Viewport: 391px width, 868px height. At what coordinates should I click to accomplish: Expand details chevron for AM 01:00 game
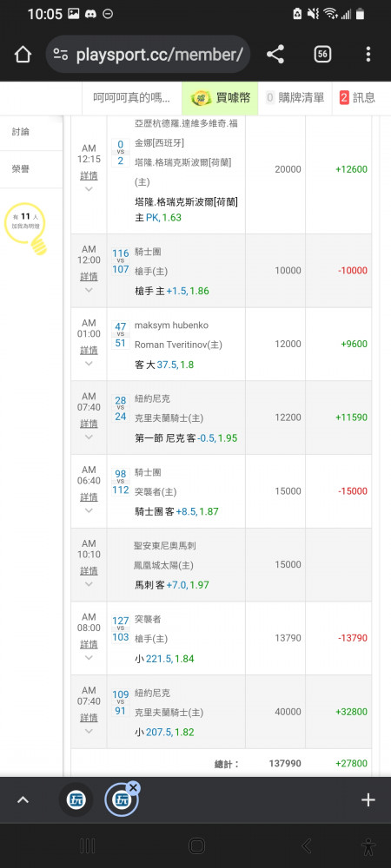(x=89, y=364)
